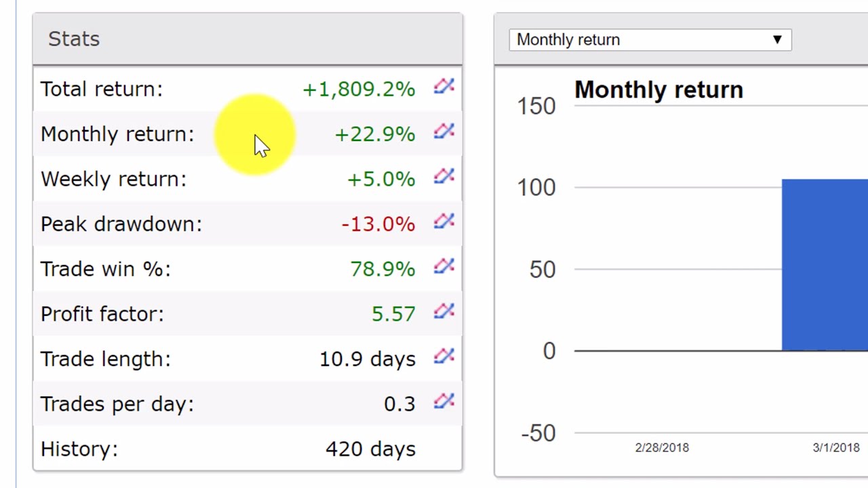
Task: Click the blue monthly return bar
Action: pos(825,265)
